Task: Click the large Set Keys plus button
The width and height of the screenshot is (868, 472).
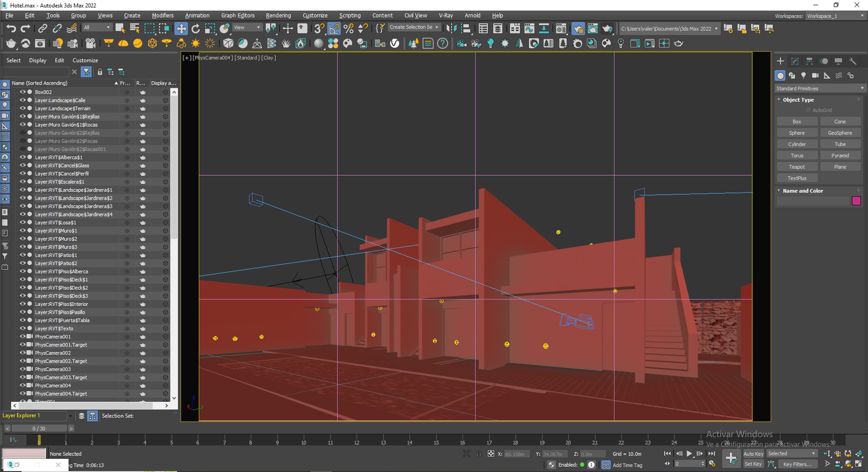Action: tap(731, 459)
